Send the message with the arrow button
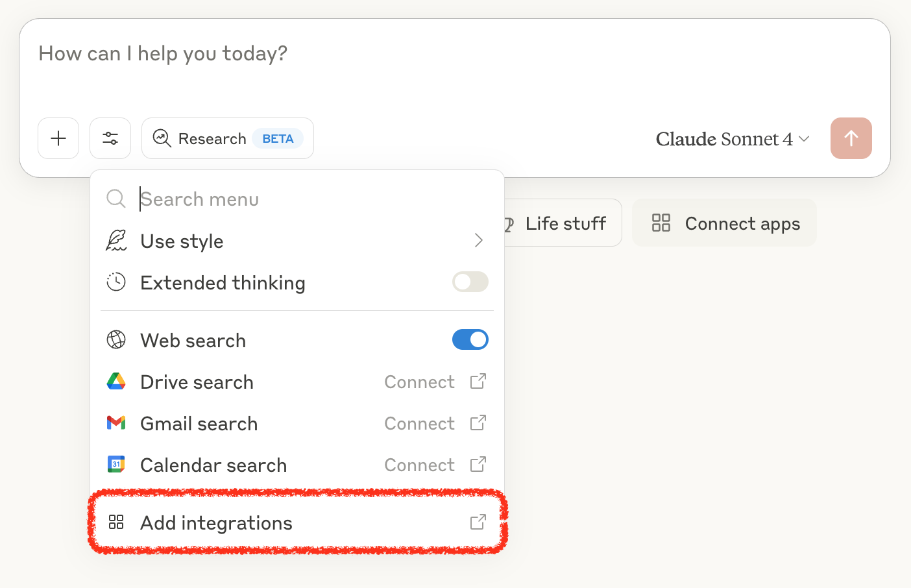The width and height of the screenshot is (911, 588). coord(851,138)
